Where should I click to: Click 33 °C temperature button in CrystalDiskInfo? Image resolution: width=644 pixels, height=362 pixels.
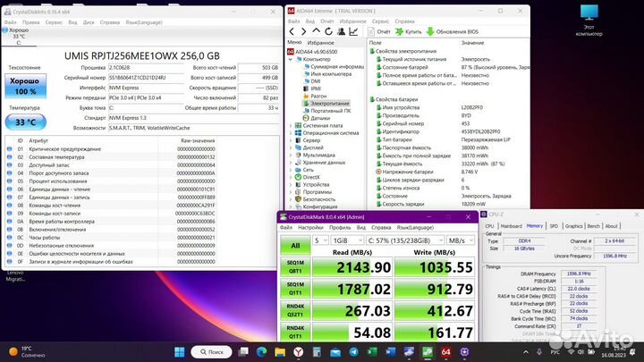pos(25,122)
